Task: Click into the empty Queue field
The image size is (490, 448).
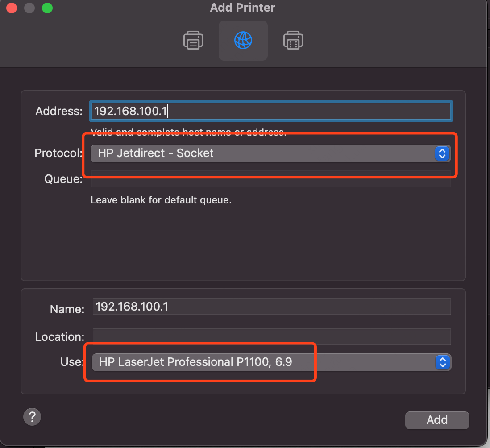Action: tap(271, 179)
